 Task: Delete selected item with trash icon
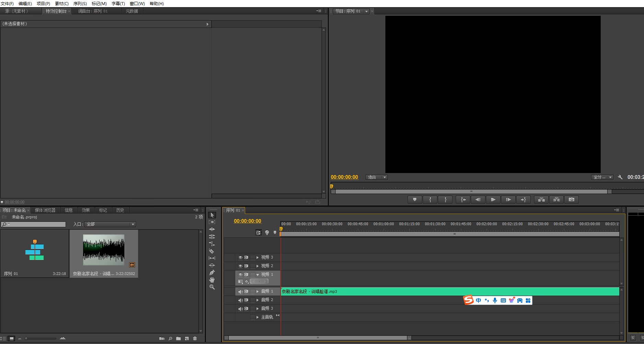(195, 339)
